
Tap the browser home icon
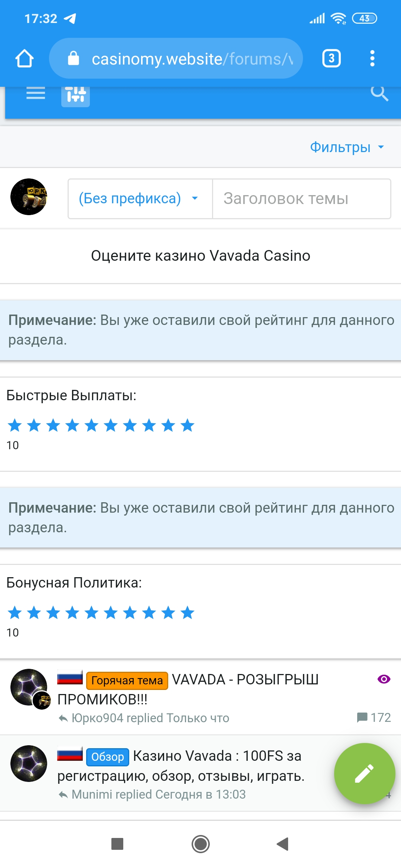coord(25,59)
